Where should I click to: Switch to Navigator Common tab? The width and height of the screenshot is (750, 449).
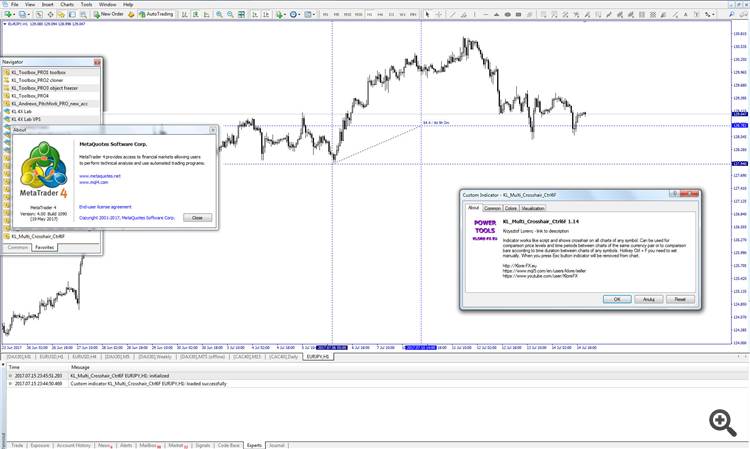[x=18, y=247]
